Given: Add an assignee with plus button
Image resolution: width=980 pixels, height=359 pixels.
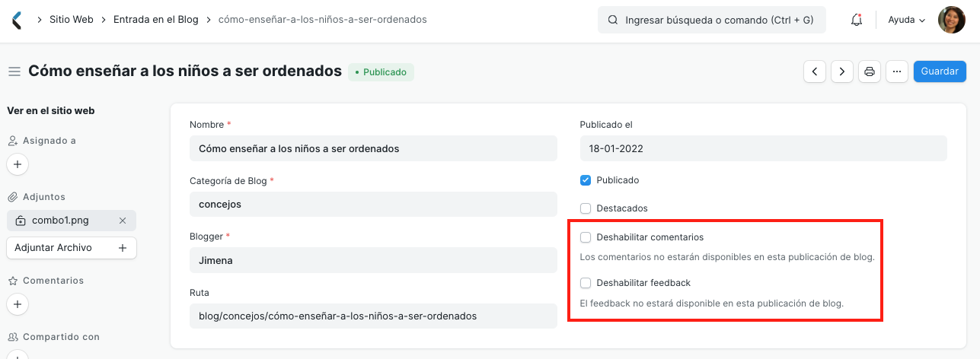Looking at the screenshot, I should [x=17, y=164].
